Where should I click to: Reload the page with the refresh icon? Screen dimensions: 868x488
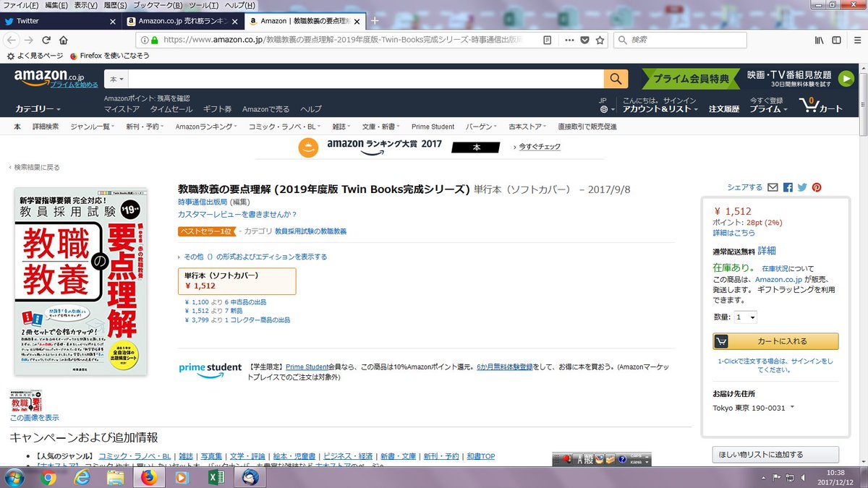point(46,40)
